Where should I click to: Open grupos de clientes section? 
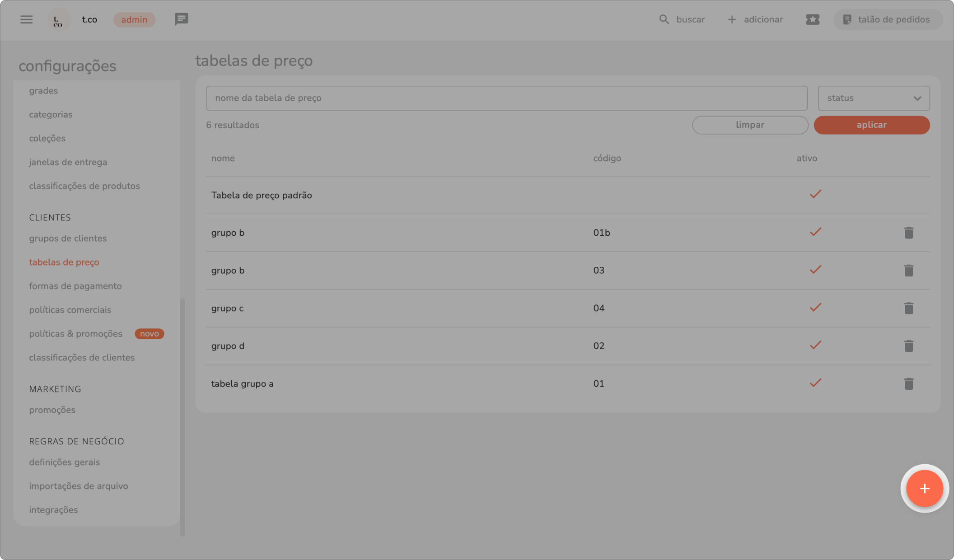pos(68,238)
